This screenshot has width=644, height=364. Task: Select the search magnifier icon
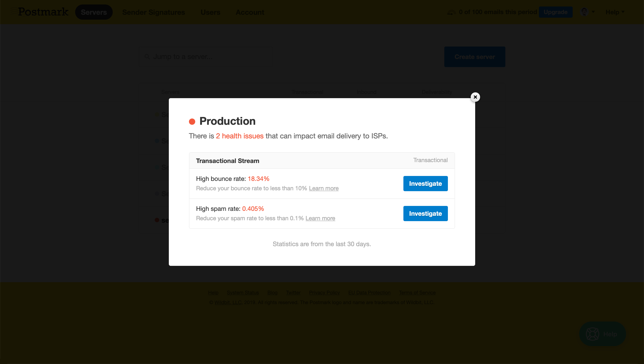(x=148, y=57)
